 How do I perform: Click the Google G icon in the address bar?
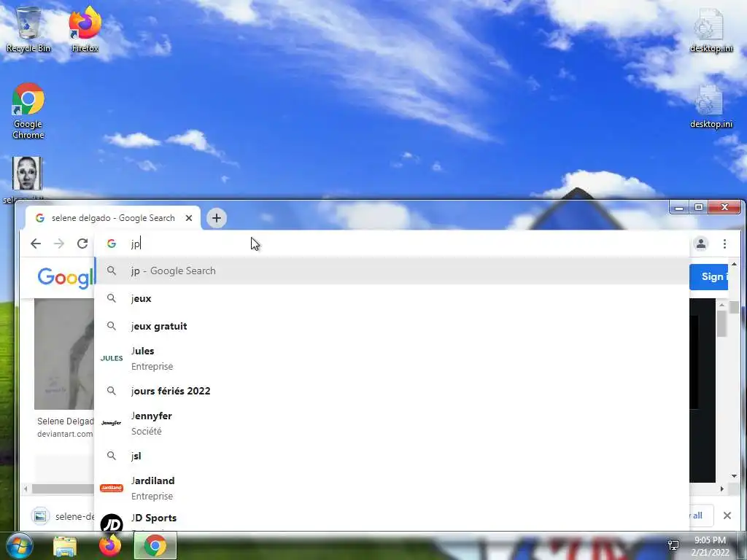coord(112,244)
